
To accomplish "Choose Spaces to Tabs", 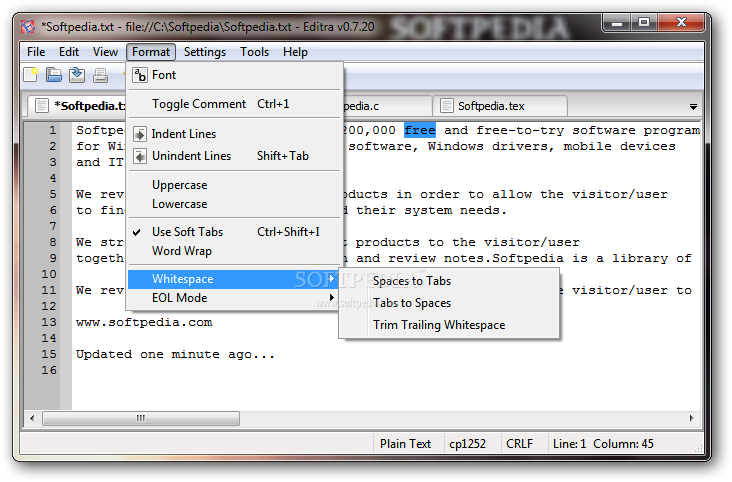I will 449,281.
